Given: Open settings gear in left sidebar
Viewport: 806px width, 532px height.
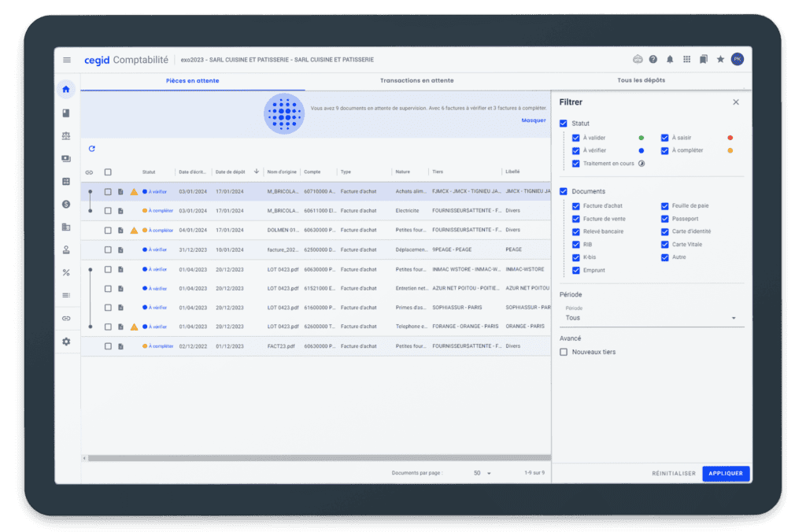Looking at the screenshot, I should click(x=66, y=341).
